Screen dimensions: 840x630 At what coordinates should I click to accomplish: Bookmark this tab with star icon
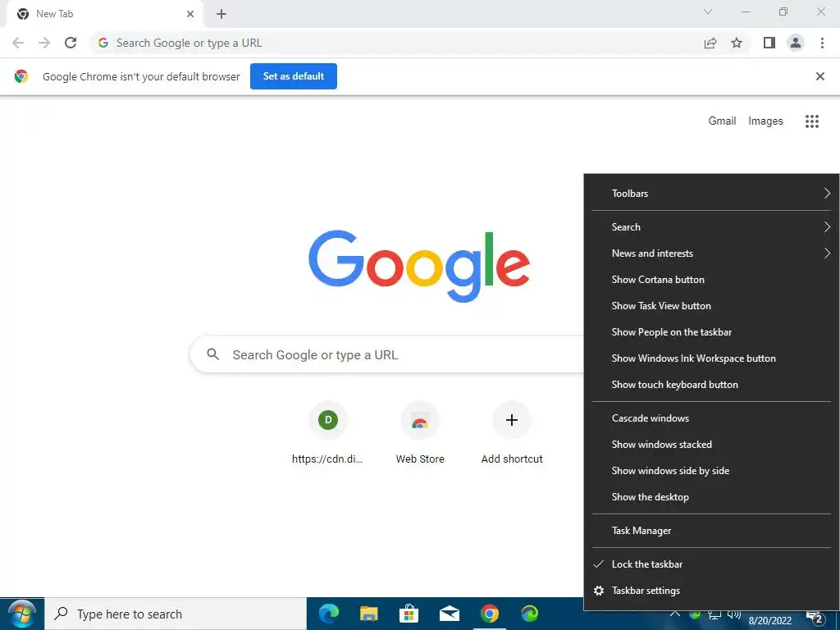737,43
